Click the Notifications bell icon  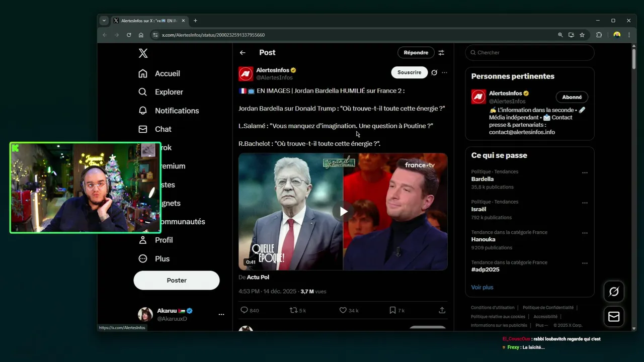tap(143, 111)
